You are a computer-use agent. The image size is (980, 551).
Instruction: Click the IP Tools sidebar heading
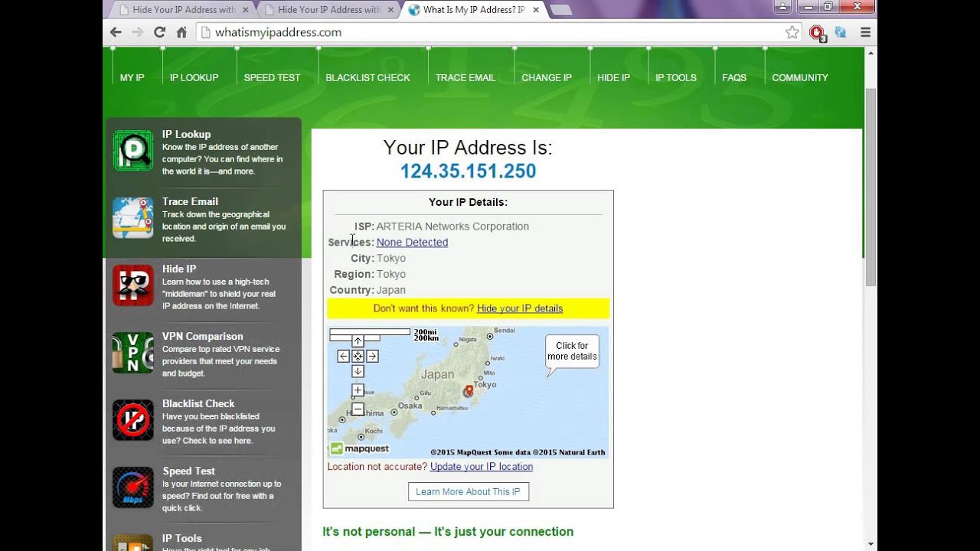[x=182, y=538]
